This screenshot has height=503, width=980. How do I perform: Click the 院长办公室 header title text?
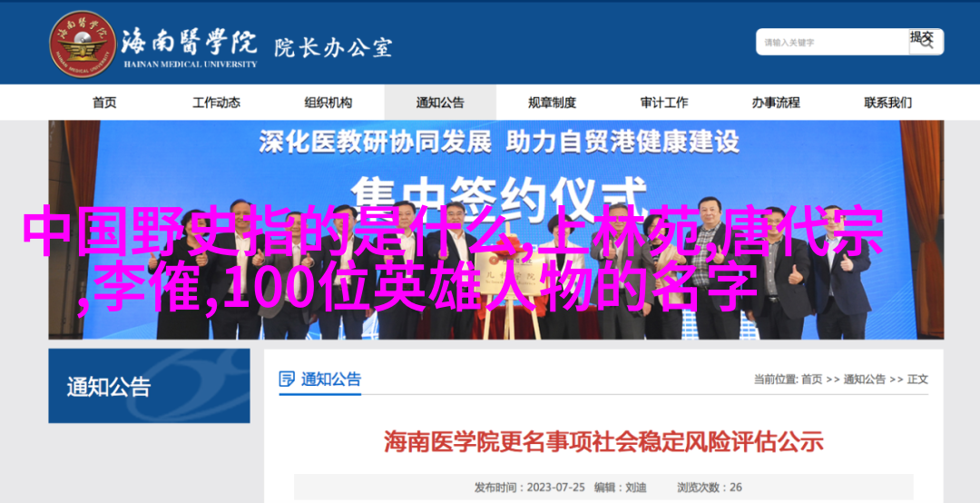coord(333,47)
